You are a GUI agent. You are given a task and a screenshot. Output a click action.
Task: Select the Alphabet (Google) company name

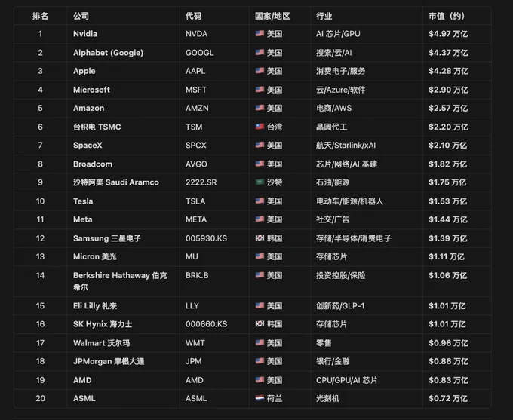pyautogui.click(x=108, y=53)
